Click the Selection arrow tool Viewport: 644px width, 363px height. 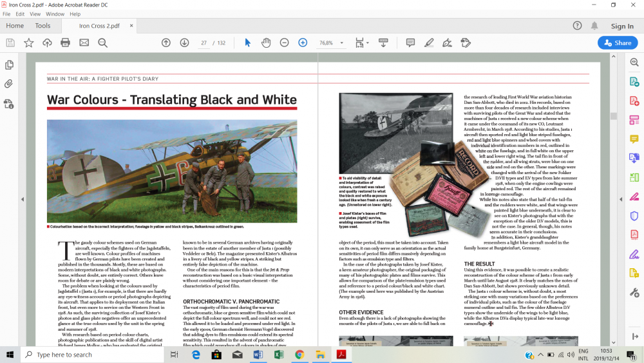point(247,43)
